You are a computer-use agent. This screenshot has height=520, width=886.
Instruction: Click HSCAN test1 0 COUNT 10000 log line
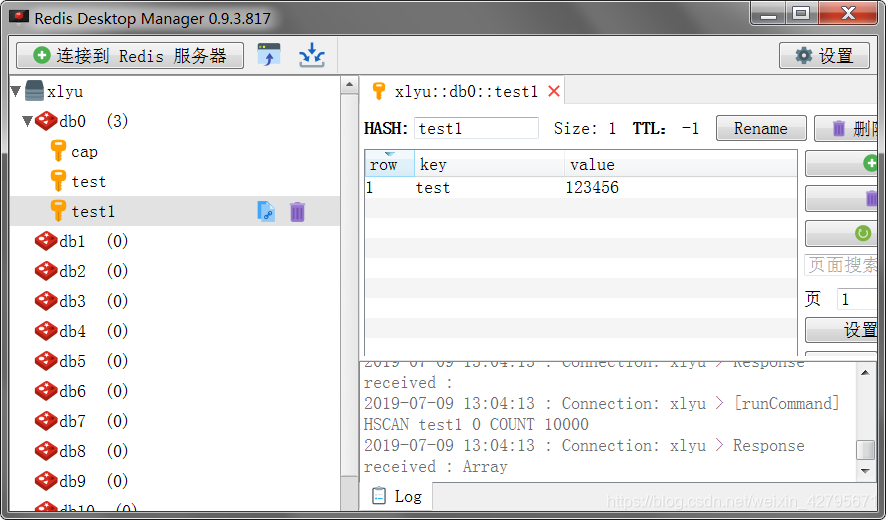[476, 424]
